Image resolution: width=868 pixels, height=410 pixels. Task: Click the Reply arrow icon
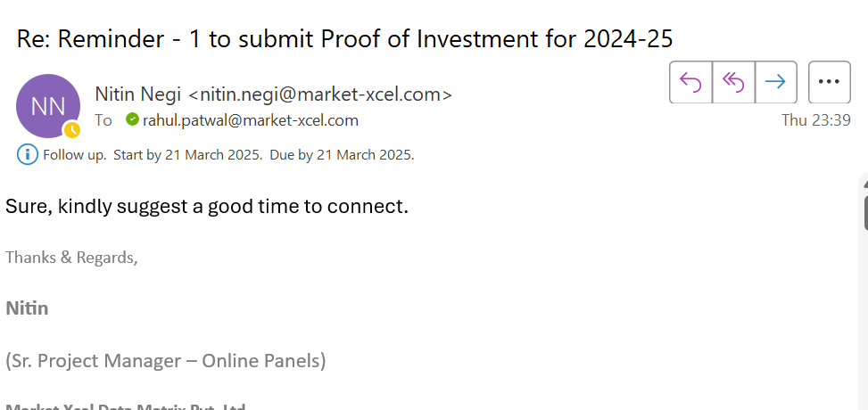tap(690, 82)
